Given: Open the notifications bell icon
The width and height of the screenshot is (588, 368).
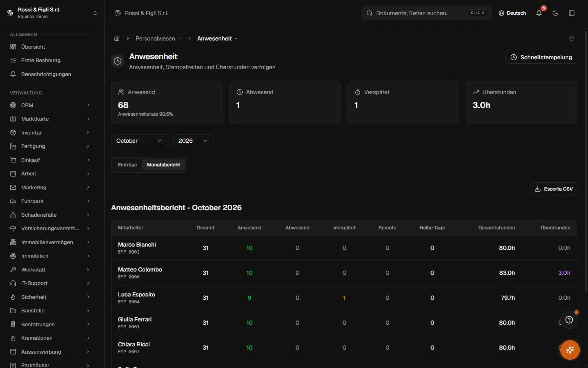Looking at the screenshot, I should (539, 13).
